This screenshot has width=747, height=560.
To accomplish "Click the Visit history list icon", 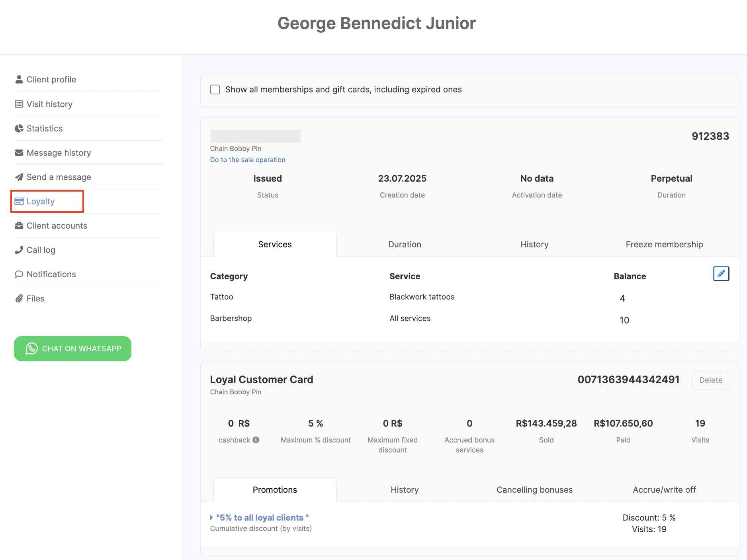I will [19, 104].
